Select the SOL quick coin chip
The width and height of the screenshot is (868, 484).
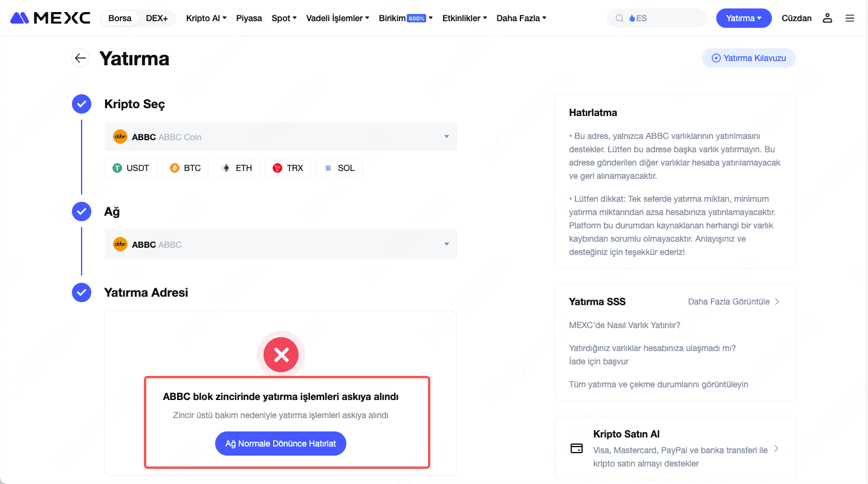tap(339, 168)
